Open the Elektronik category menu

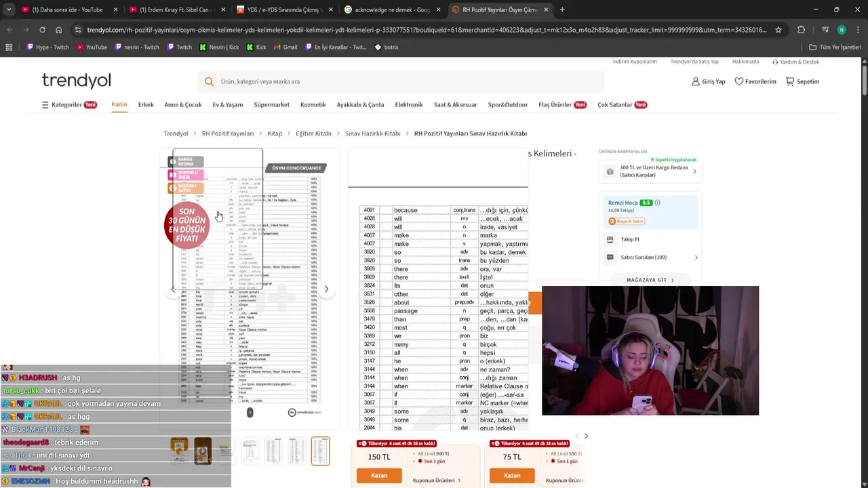point(409,105)
